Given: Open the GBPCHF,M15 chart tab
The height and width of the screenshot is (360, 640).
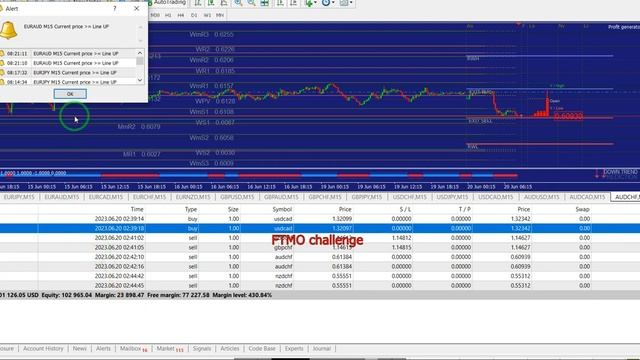Looking at the screenshot, I should (325, 197).
